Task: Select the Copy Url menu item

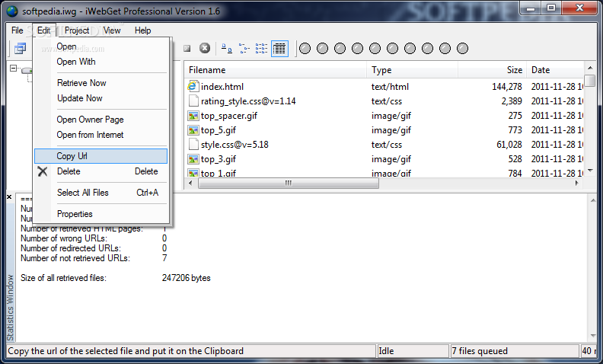Action: click(x=100, y=156)
